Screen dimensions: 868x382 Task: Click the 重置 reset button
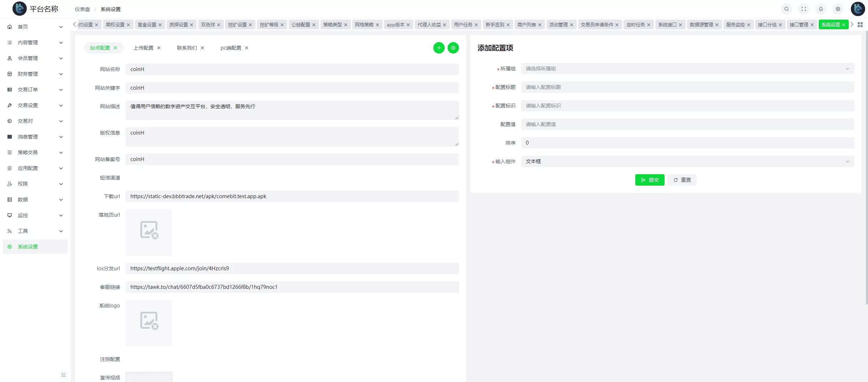682,180
